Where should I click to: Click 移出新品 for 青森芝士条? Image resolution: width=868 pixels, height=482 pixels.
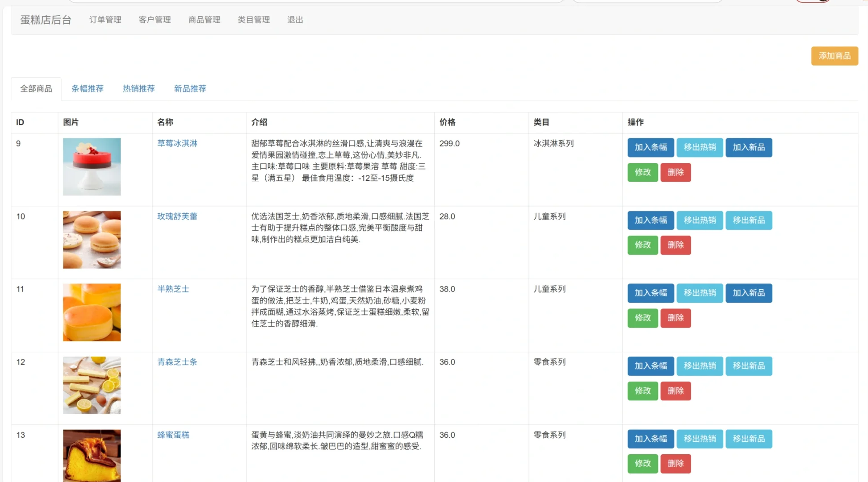(749, 366)
